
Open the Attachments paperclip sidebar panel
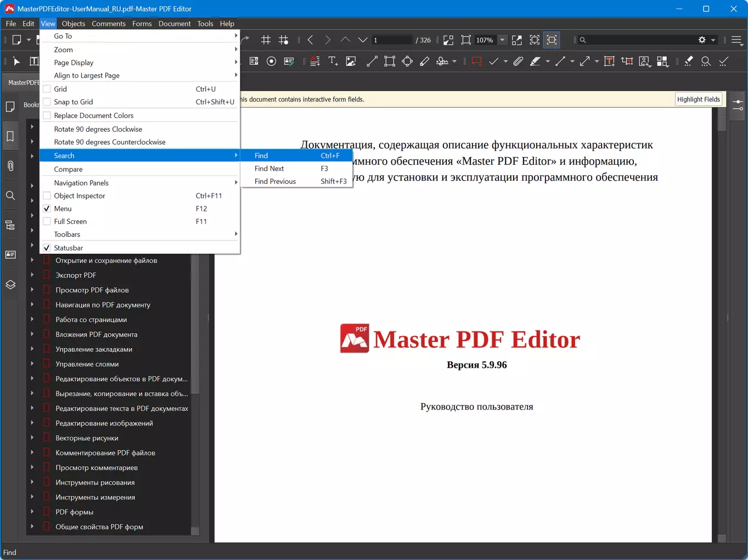pos(10,166)
